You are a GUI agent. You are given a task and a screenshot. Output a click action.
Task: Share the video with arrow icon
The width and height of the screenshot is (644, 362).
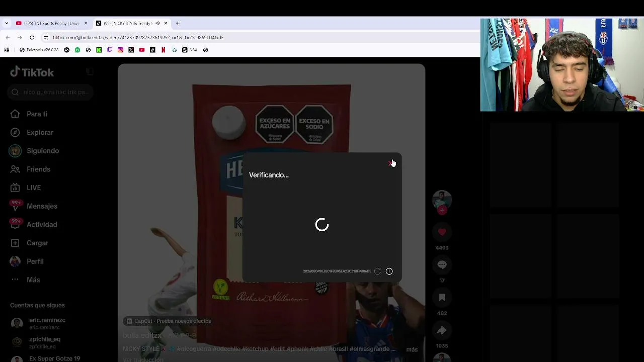click(x=442, y=330)
